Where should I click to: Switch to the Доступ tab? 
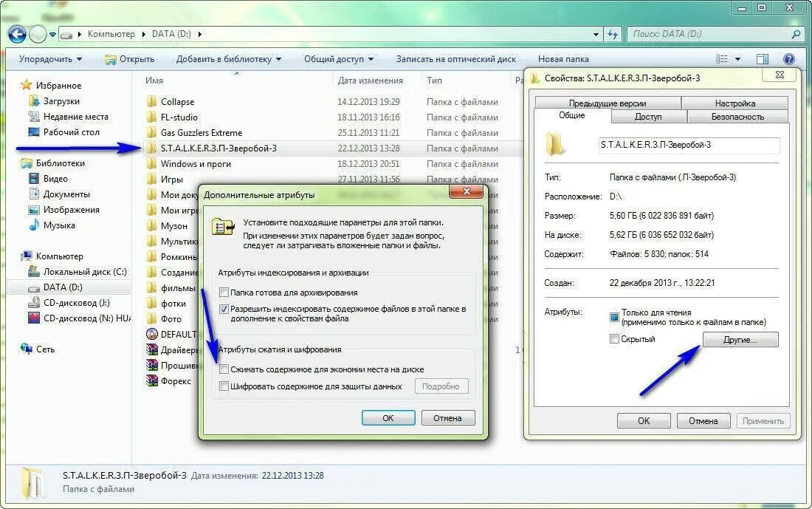click(648, 117)
